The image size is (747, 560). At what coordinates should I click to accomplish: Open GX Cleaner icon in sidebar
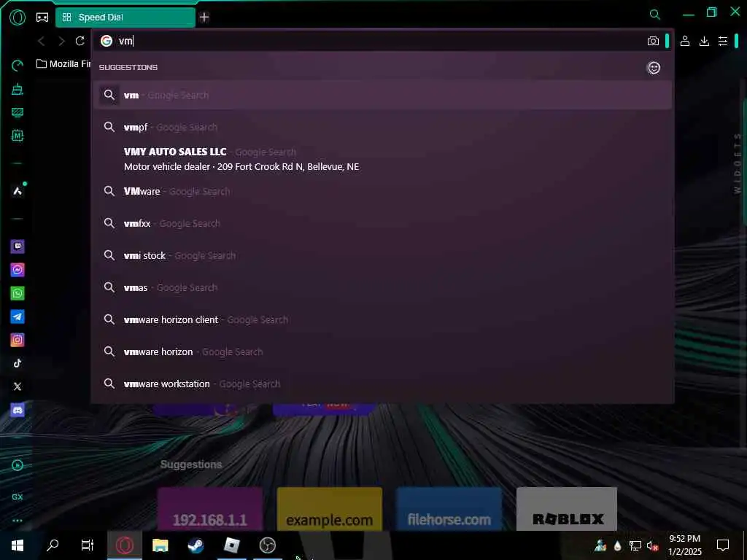[x=18, y=89]
